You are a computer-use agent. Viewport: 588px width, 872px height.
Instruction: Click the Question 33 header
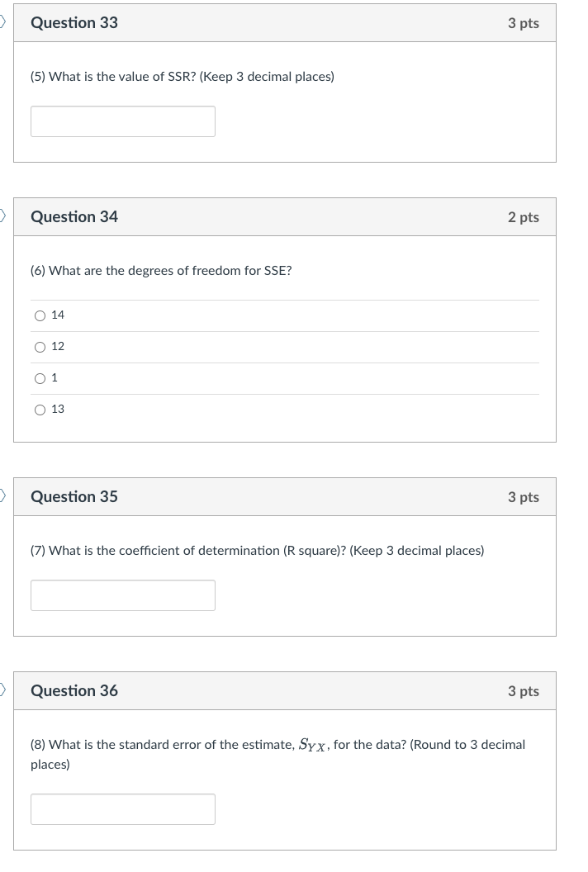73,22
